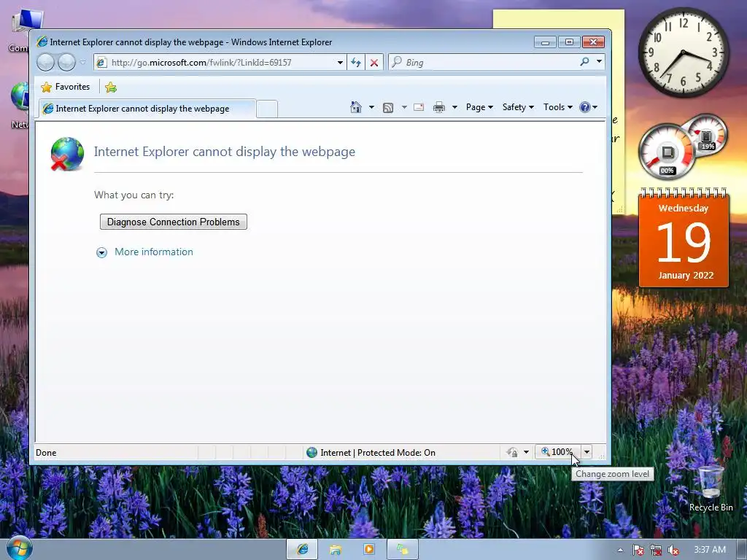
Task: Expand the feeds dropdown arrow
Action: 404,107
